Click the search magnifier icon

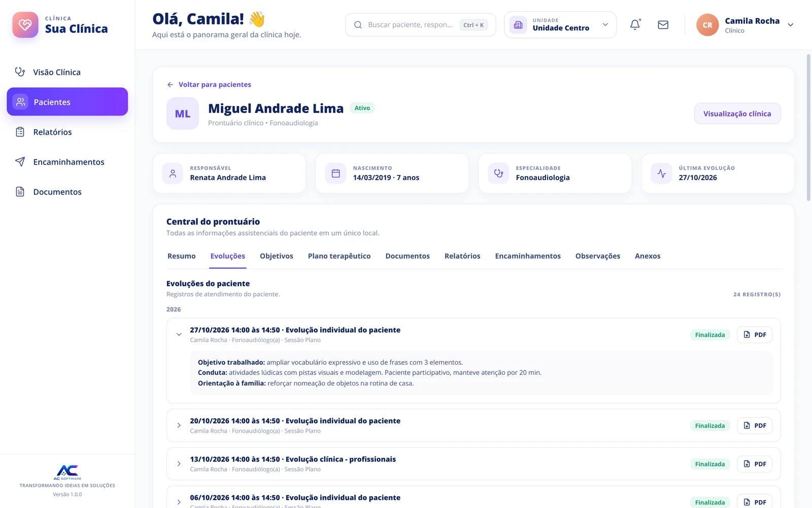pos(358,25)
